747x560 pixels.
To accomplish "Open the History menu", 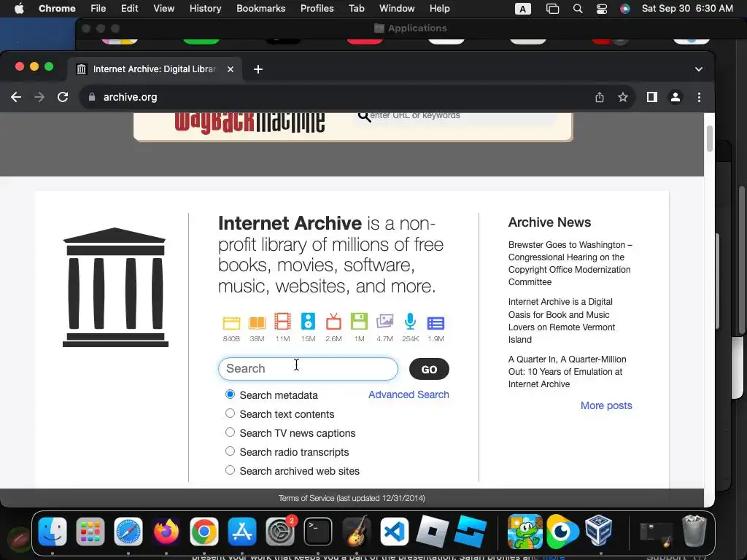I will (205, 9).
